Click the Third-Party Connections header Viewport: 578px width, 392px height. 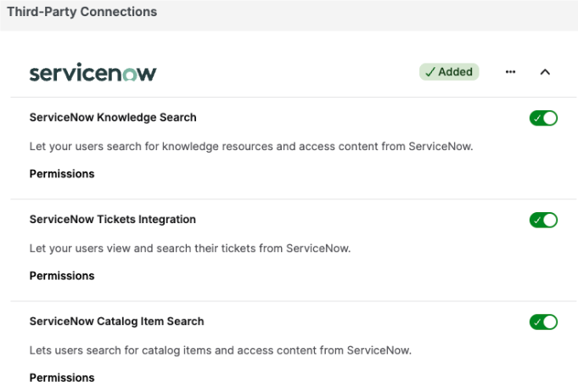[x=81, y=12]
